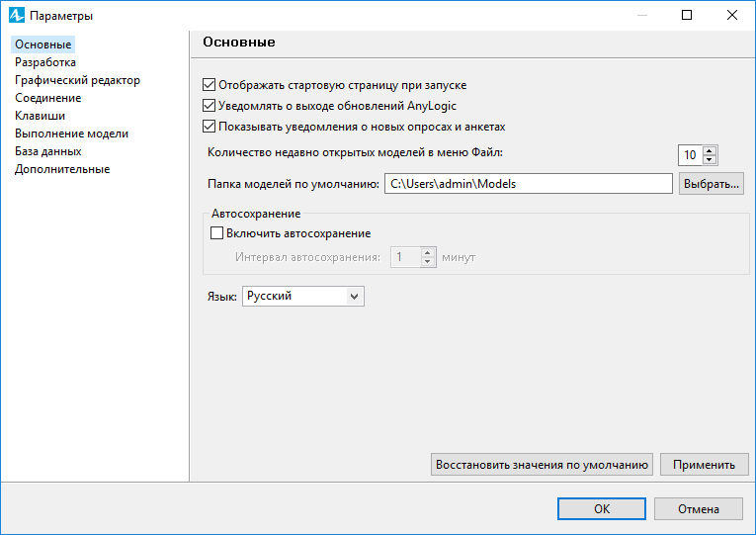The image size is (756, 535).
Task: Select Разработка in settings list
Action: coord(45,62)
